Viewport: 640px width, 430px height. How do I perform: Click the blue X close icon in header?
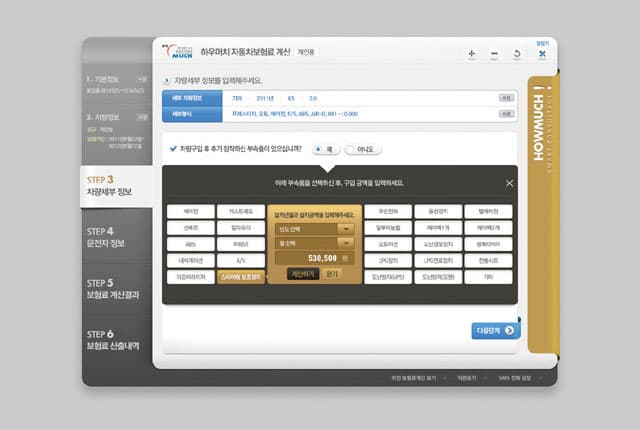coord(542,53)
